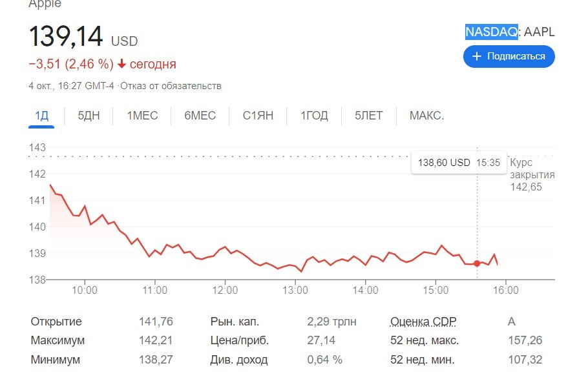Screen dimensions: 577x392
Task: Open the Отказ от обязательств link
Action: coord(181,86)
